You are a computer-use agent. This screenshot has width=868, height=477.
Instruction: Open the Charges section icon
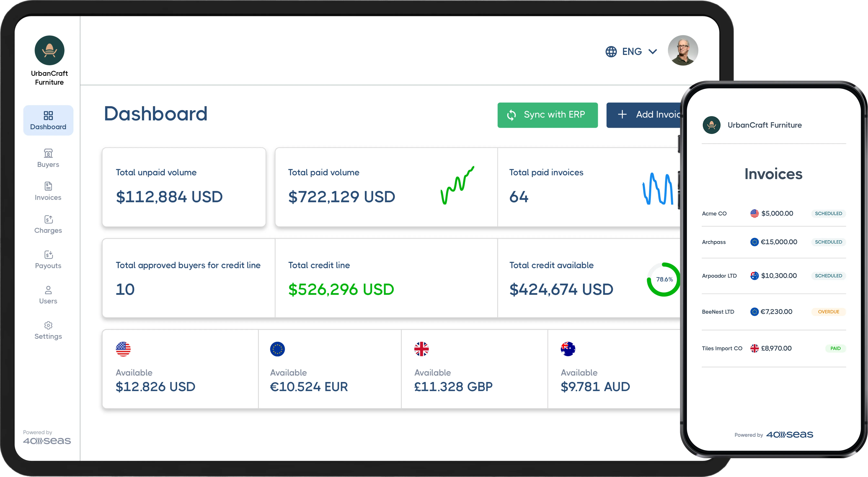(x=48, y=219)
